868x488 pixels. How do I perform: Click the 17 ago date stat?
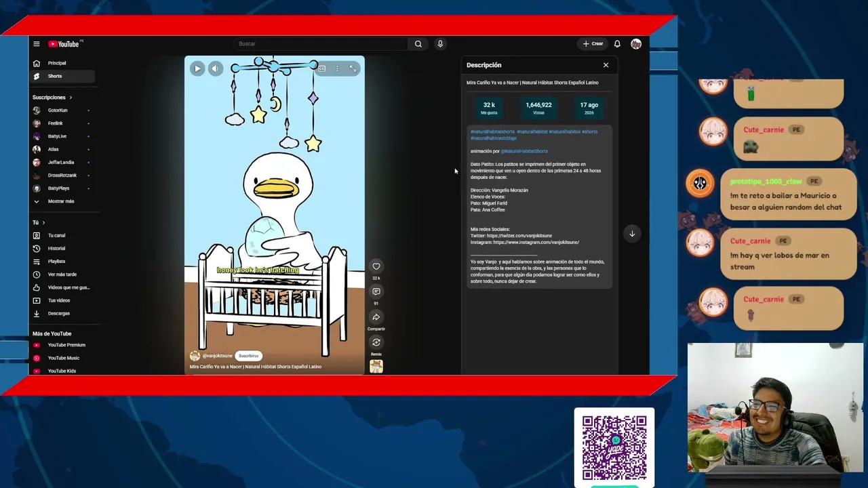589,108
